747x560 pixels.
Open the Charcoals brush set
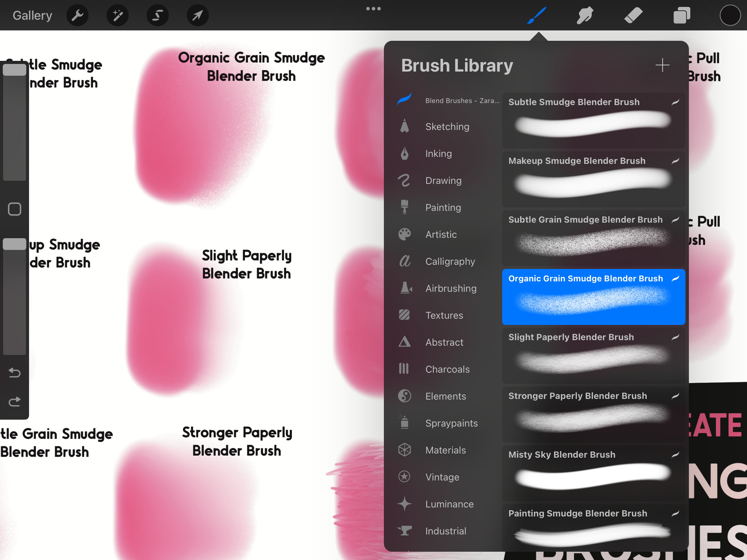(x=448, y=369)
